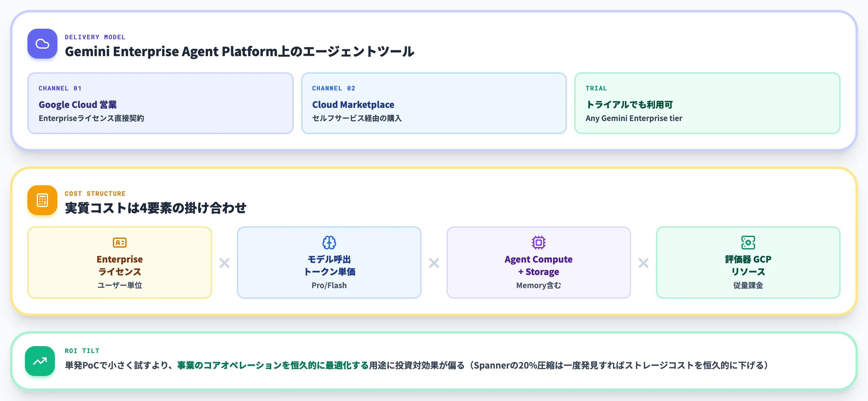Click the ユーザー単位 subtitle

[x=120, y=285]
